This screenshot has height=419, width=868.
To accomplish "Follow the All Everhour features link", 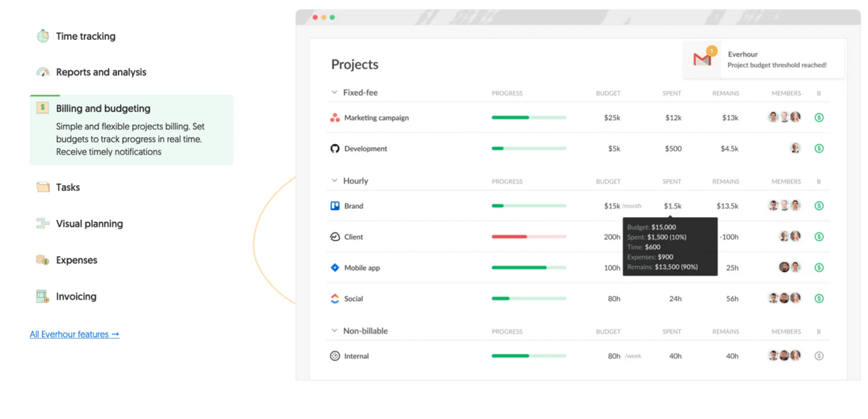I will tap(75, 334).
